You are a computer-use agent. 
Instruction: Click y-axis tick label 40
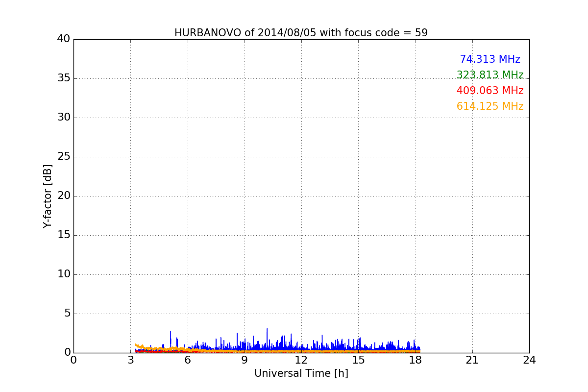pyautogui.click(x=64, y=39)
